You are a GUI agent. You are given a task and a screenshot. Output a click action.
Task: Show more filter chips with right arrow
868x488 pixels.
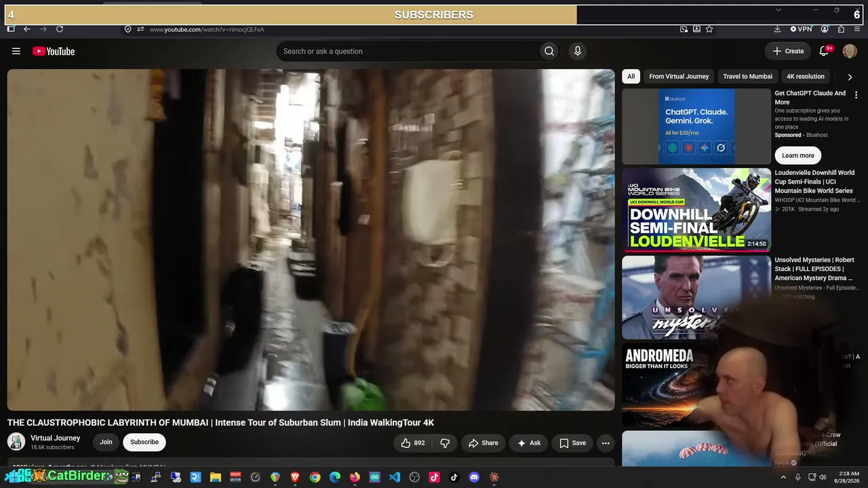tap(850, 77)
